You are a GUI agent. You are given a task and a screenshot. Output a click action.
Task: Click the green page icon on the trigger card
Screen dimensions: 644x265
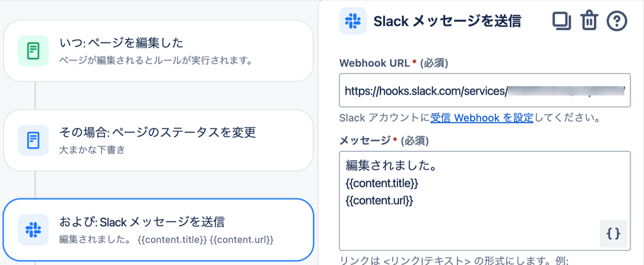click(x=33, y=51)
